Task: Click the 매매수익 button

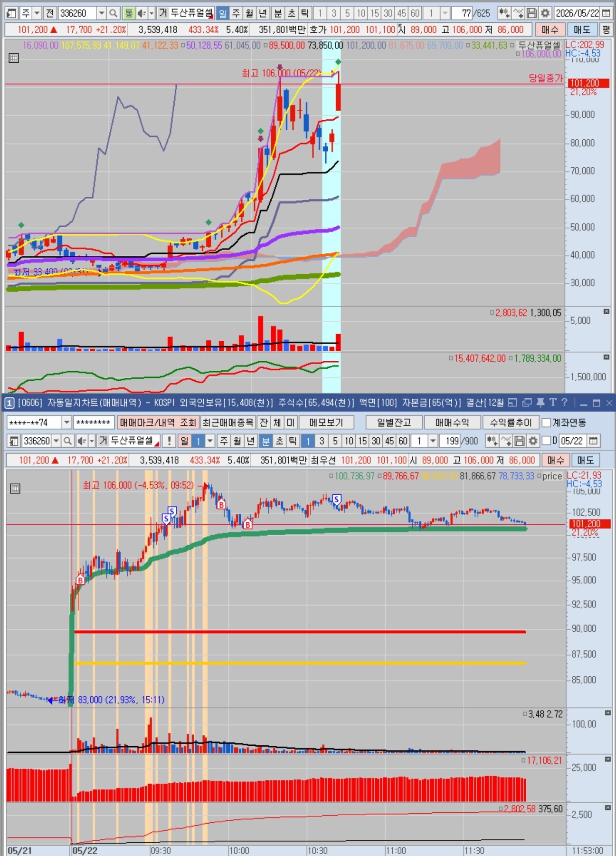Action: tap(452, 422)
